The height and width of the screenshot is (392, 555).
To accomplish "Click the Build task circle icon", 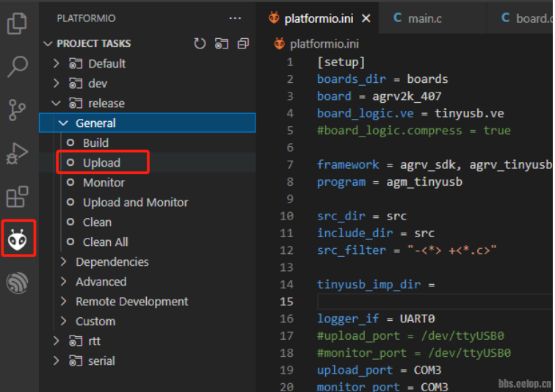I will click(x=70, y=142).
